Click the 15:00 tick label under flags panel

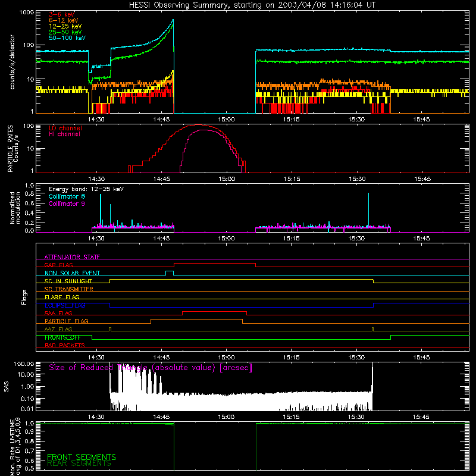pyautogui.click(x=226, y=358)
